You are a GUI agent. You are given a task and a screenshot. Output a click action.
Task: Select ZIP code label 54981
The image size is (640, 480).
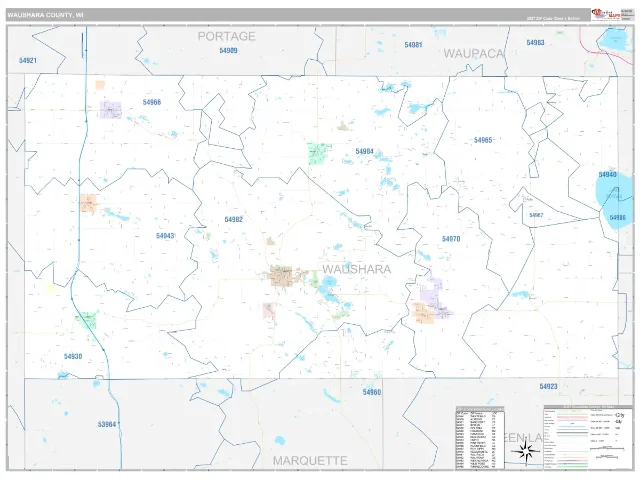[413, 45]
